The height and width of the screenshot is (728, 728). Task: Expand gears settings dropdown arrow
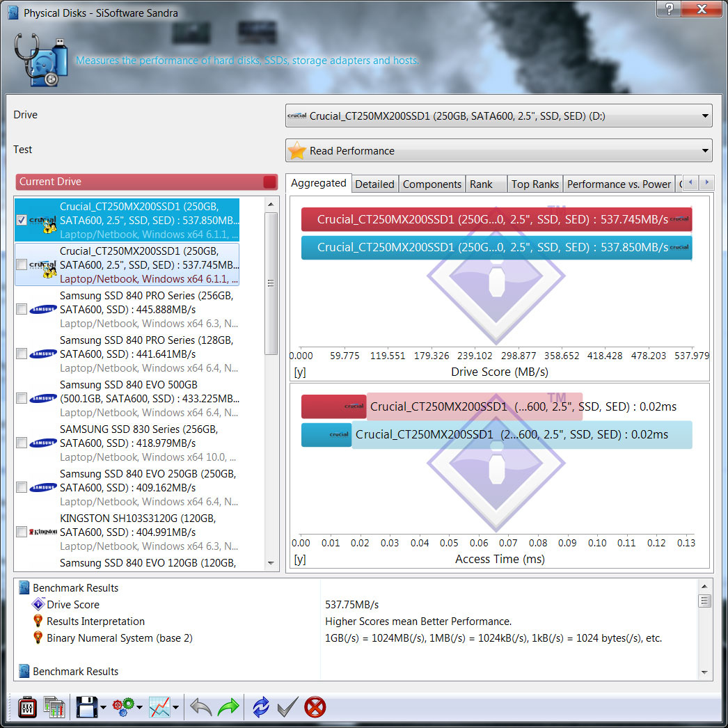tap(139, 708)
